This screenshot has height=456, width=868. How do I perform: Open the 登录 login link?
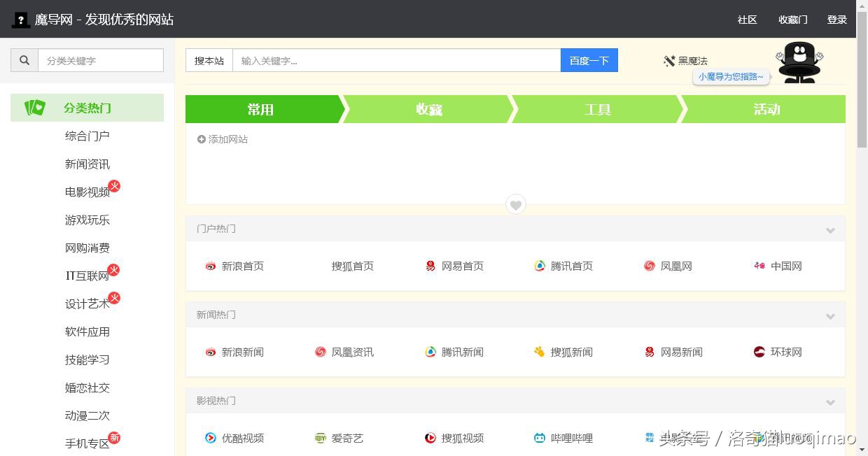point(837,20)
